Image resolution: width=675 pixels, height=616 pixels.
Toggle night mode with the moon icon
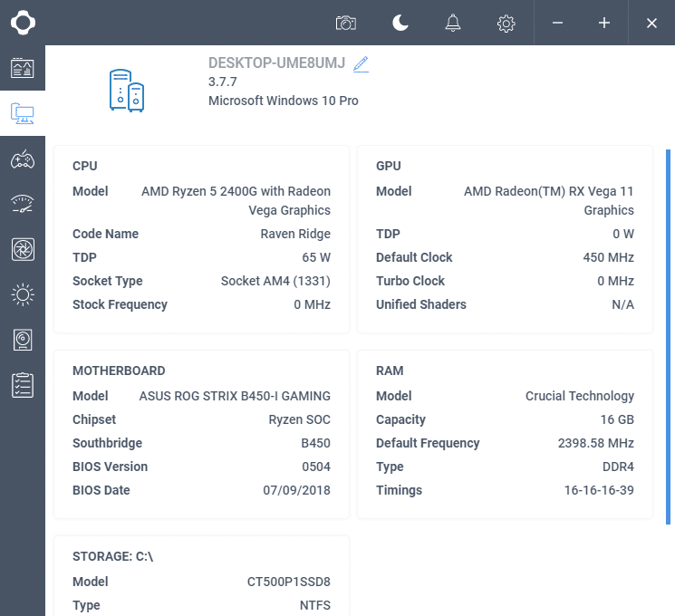click(x=400, y=23)
